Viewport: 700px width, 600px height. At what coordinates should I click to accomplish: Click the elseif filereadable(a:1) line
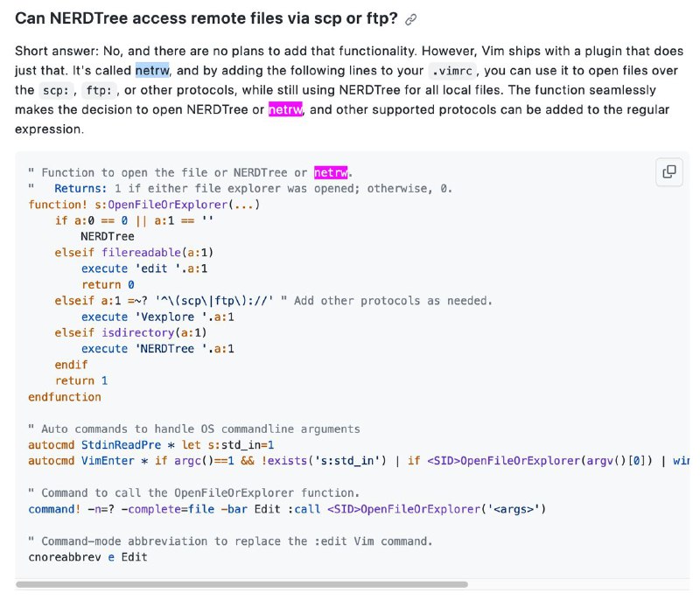click(x=134, y=253)
